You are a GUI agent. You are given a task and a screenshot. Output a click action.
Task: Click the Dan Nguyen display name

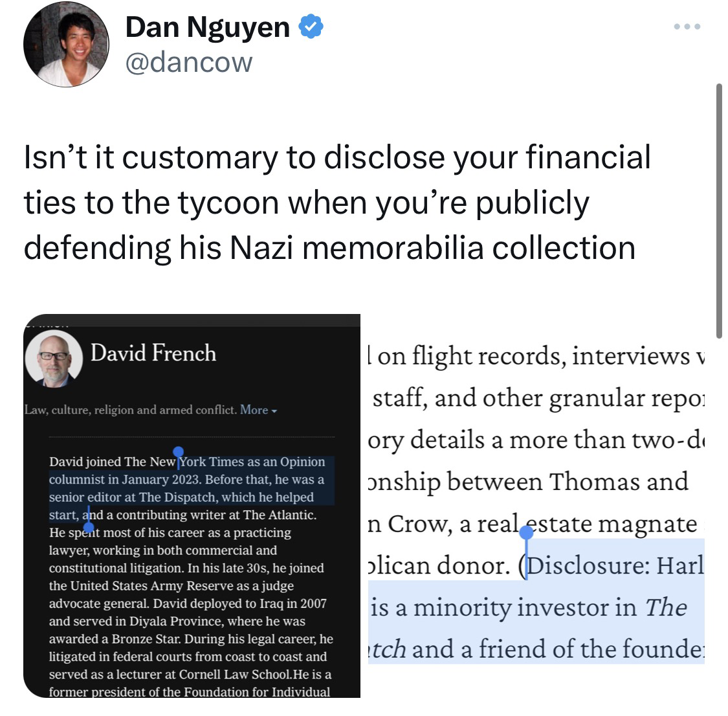click(208, 27)
